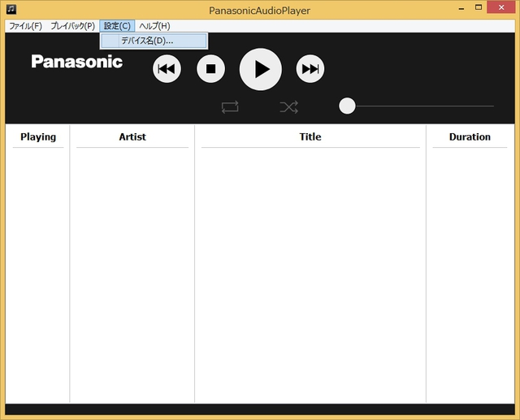Sort by the Artist column header

[132, 136]
